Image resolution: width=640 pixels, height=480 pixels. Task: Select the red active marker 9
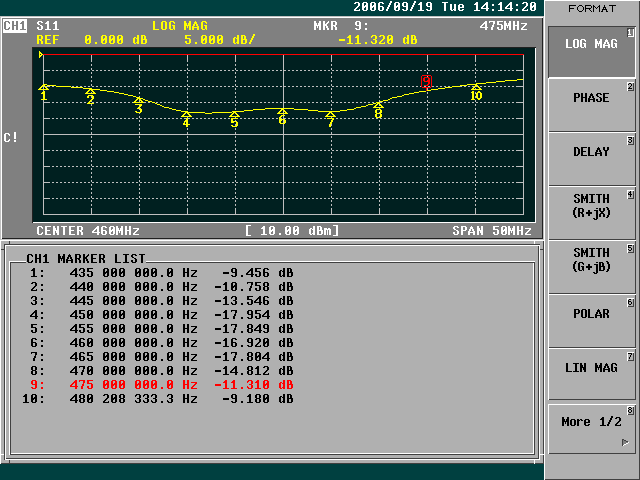(x=427, y=80)
